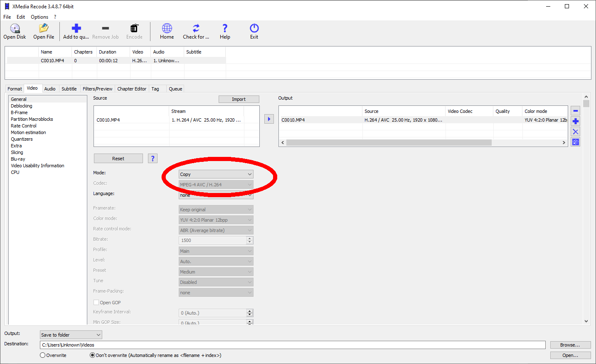Image resolution: width=596 pixels, height=364 pixels.
Task: Open the Home globe icon
Action: click(x=167, y=28)
